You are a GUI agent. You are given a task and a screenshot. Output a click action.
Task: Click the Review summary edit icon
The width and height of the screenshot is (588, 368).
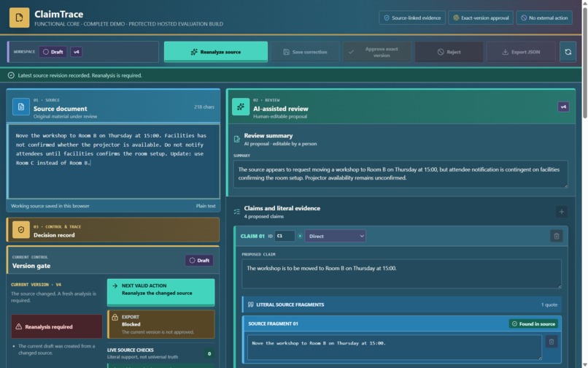[x=236, y=139]
